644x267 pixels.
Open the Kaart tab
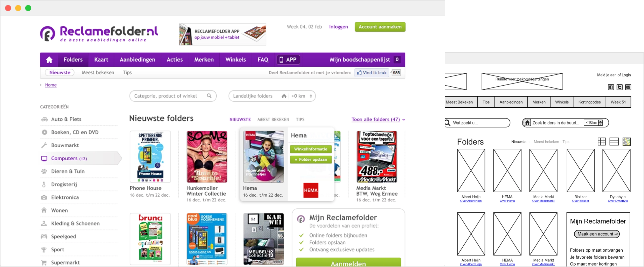pos(101,60)
